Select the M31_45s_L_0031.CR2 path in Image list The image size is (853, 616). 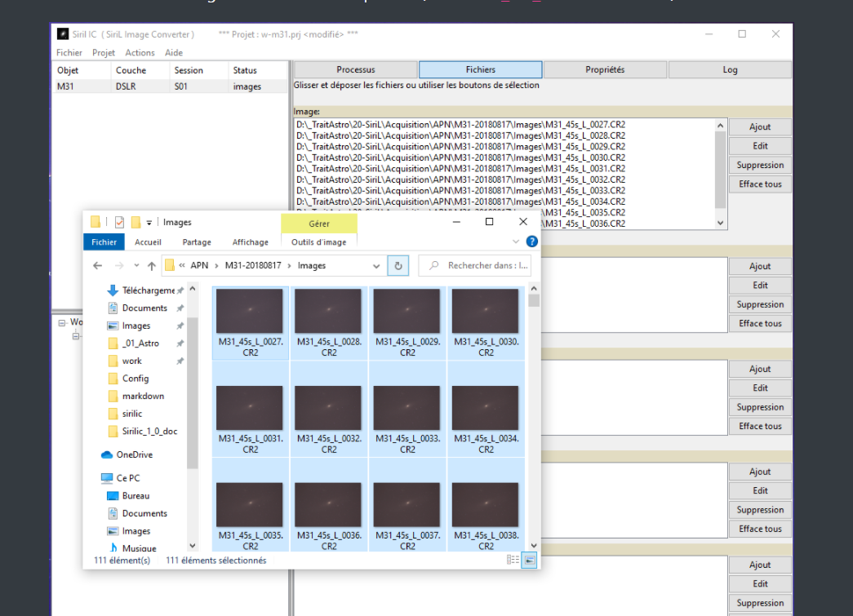(x=460, y=169)
